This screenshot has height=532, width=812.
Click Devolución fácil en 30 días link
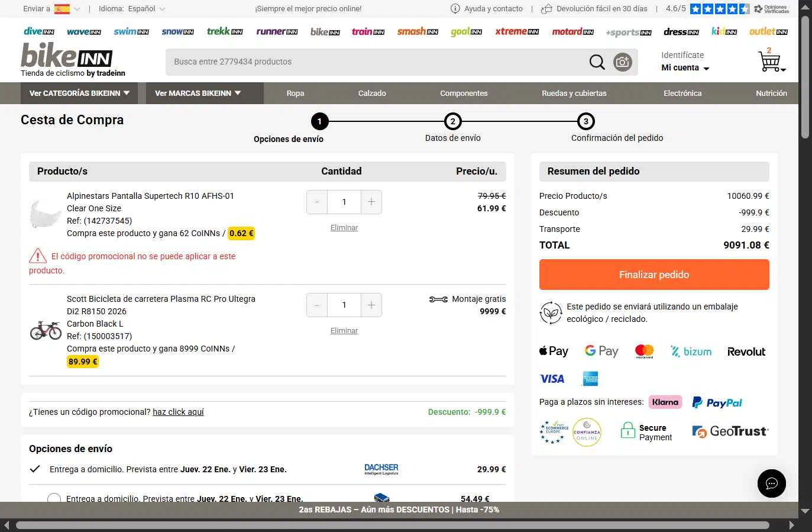tap(602, 9)
